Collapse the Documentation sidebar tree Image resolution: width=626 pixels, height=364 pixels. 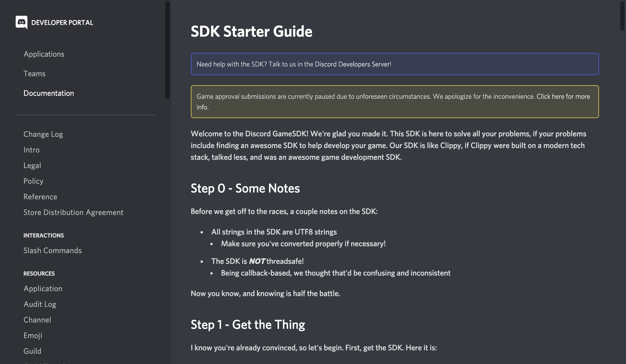click(x=48, y=93)
